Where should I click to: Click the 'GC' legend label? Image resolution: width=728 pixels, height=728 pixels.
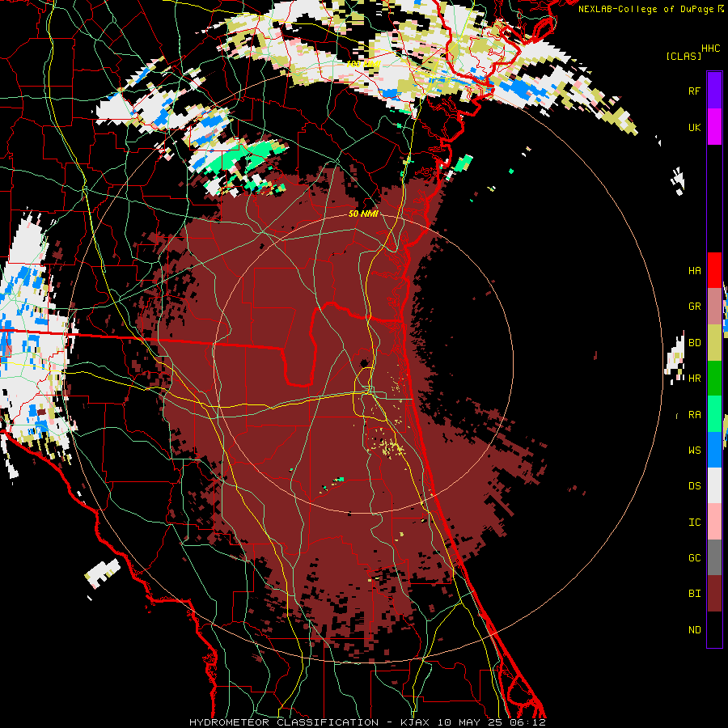click(x=694, y=558)
